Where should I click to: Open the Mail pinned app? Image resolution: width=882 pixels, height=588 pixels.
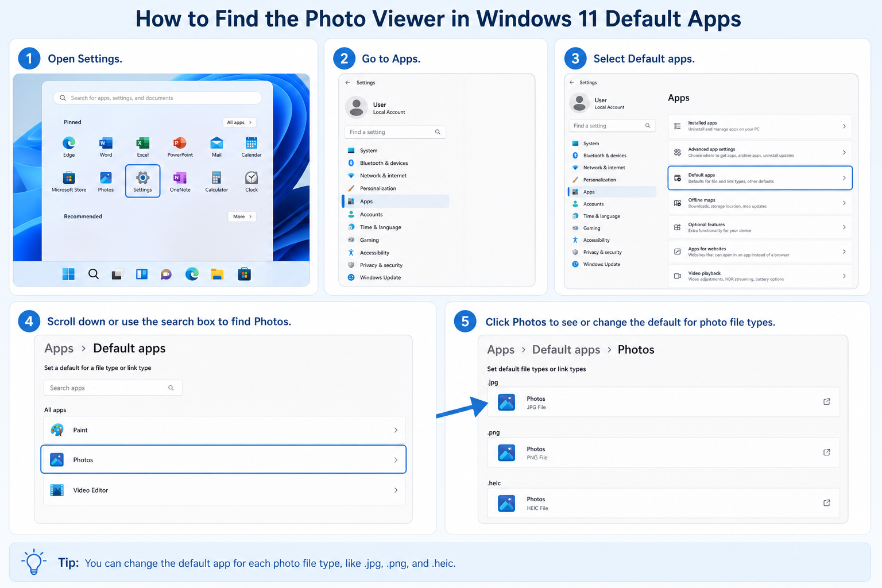pos(216,146)
